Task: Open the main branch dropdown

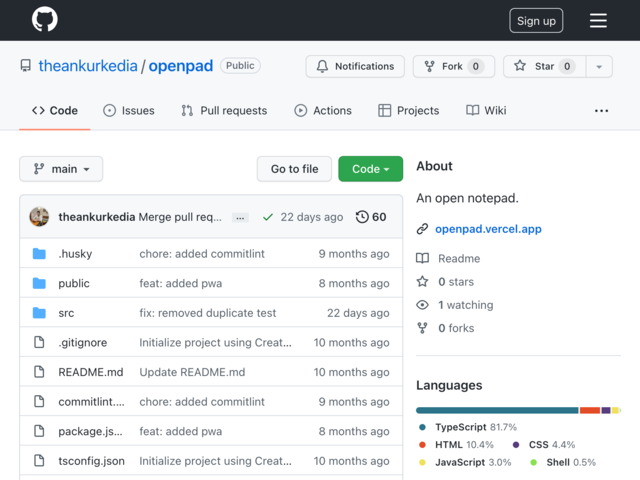Action: point(61,169)
